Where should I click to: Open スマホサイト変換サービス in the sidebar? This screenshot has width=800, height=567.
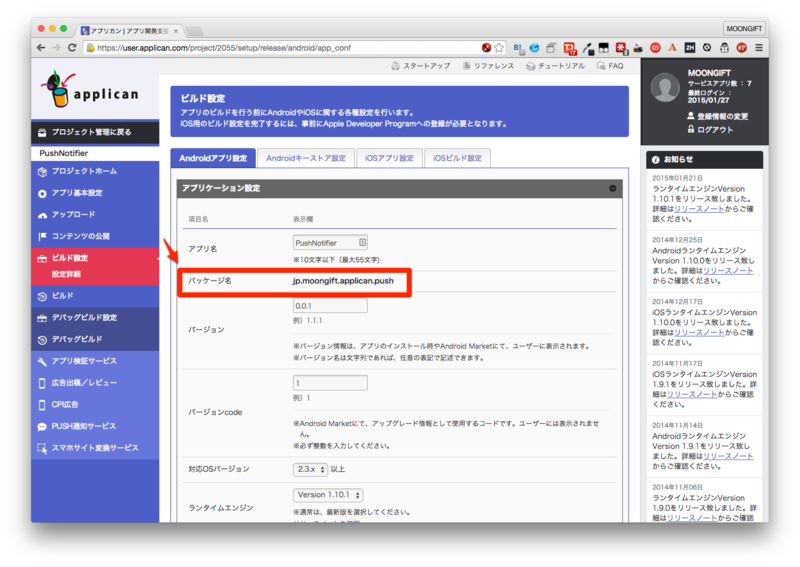click(x=95, y=448)
